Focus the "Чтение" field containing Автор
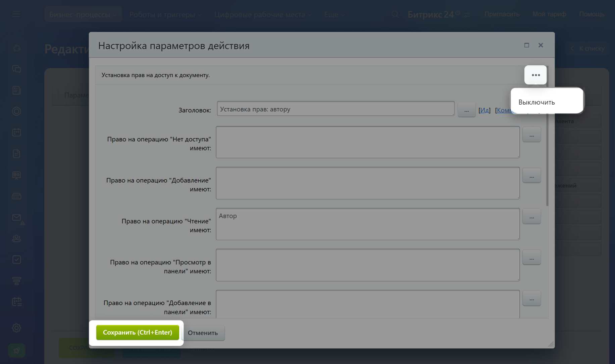 click(x=368, y=224)
